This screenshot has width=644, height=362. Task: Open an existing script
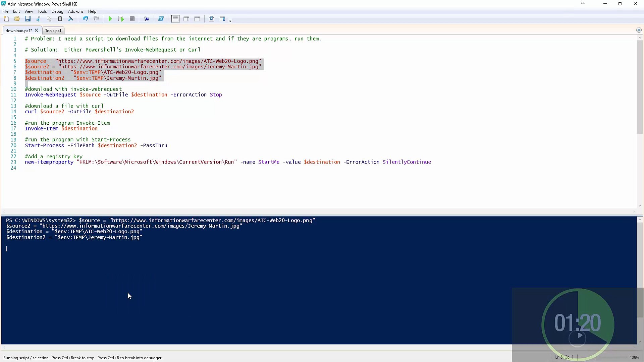tap(17, 19)
